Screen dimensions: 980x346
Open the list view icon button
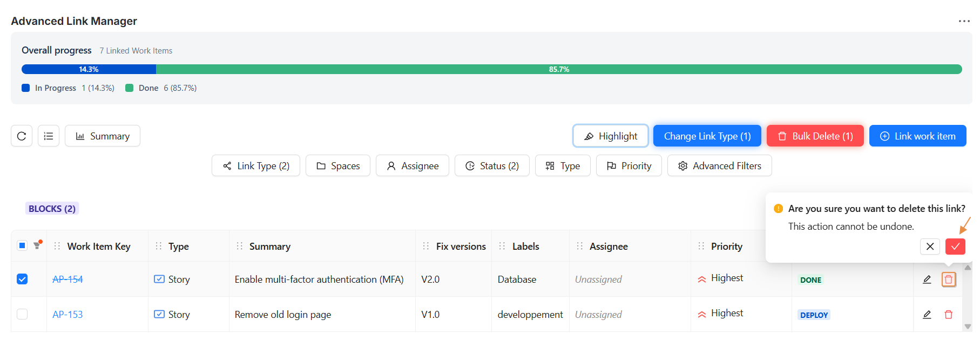point(49,136)
